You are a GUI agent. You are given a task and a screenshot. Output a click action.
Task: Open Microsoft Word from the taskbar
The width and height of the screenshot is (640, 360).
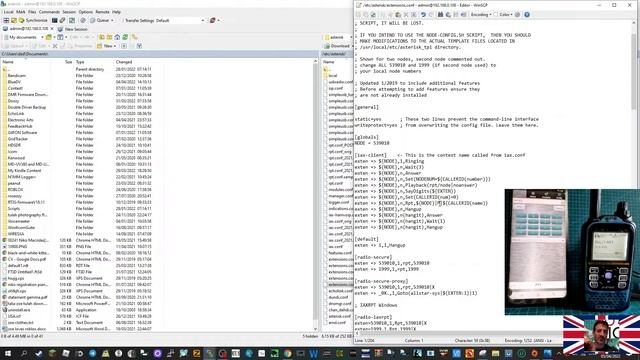click(313, 353)
